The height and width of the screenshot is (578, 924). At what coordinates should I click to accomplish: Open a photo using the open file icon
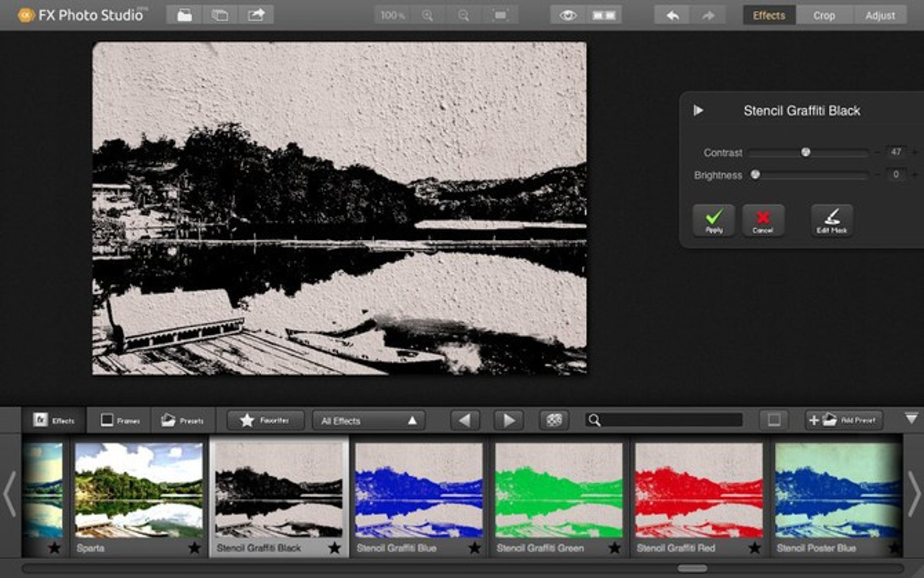[184, 15]
